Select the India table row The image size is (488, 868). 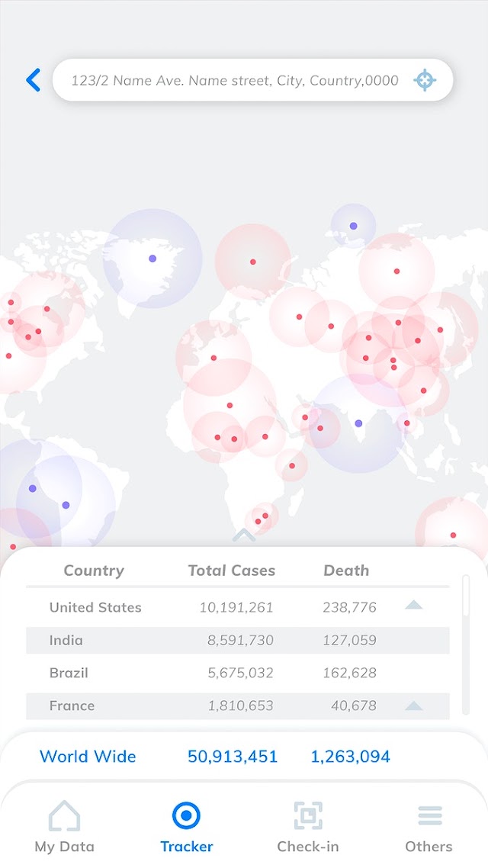(x=238, y=641)
